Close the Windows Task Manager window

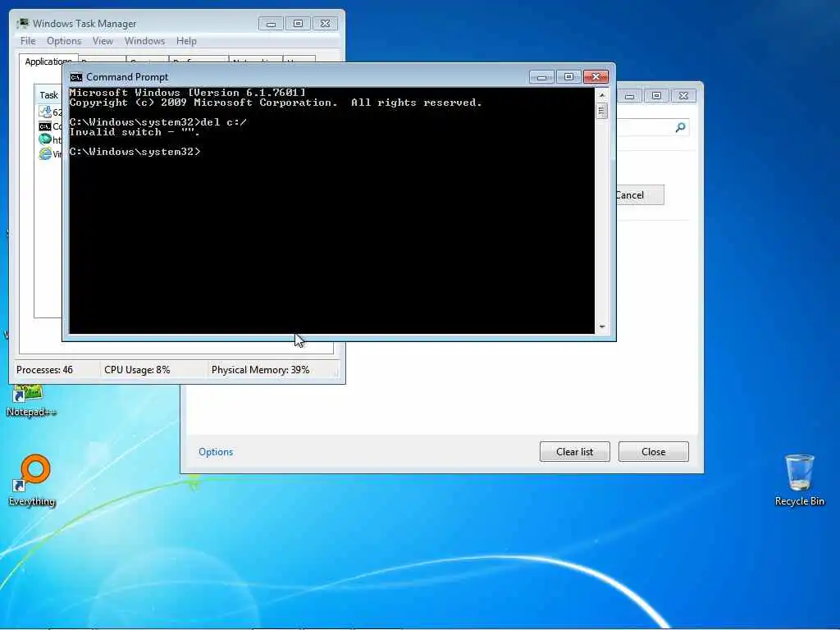325,24
